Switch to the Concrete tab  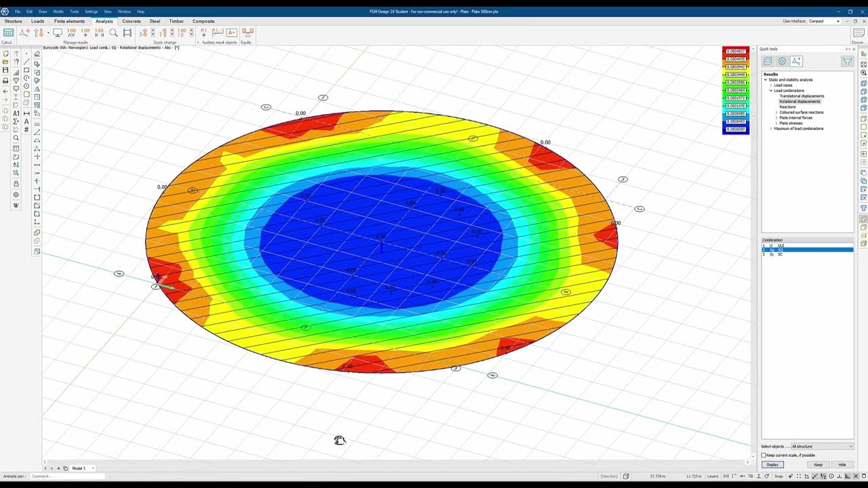(132, 21)
